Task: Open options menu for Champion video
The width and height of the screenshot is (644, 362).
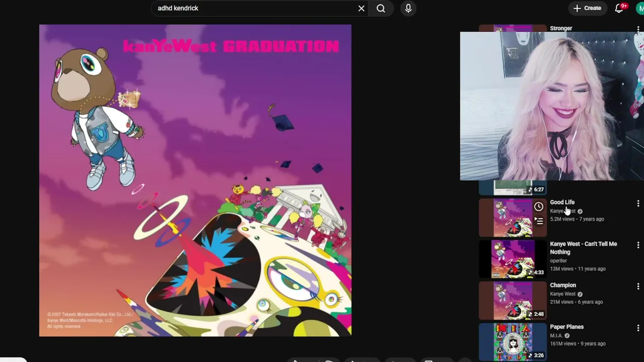Action: [638, 286]
